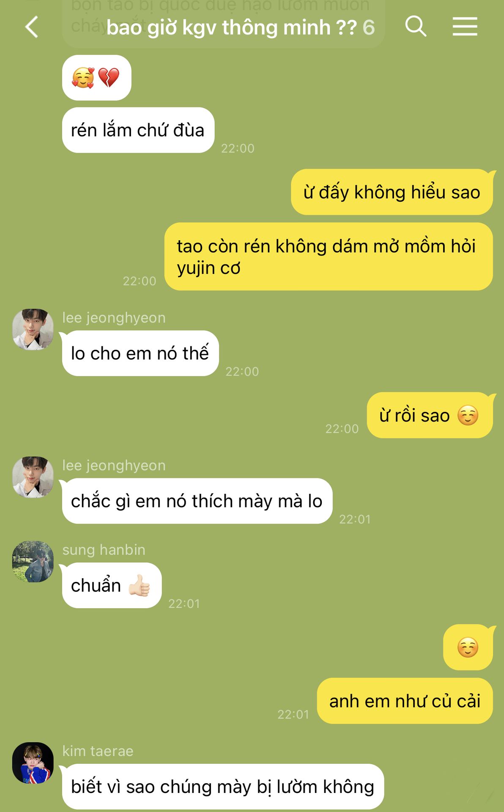
Task: Open first lee jeonghyeon profile picture
Action: pos(33,329)
